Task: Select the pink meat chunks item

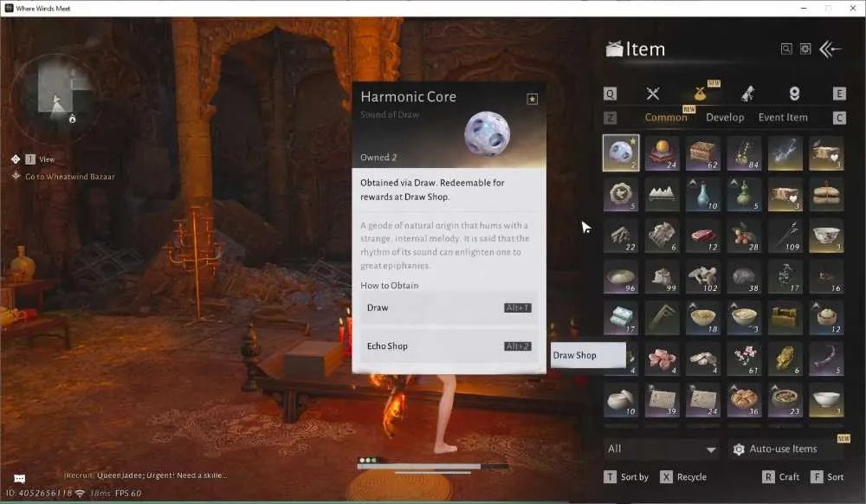Action: coord(662,359)
